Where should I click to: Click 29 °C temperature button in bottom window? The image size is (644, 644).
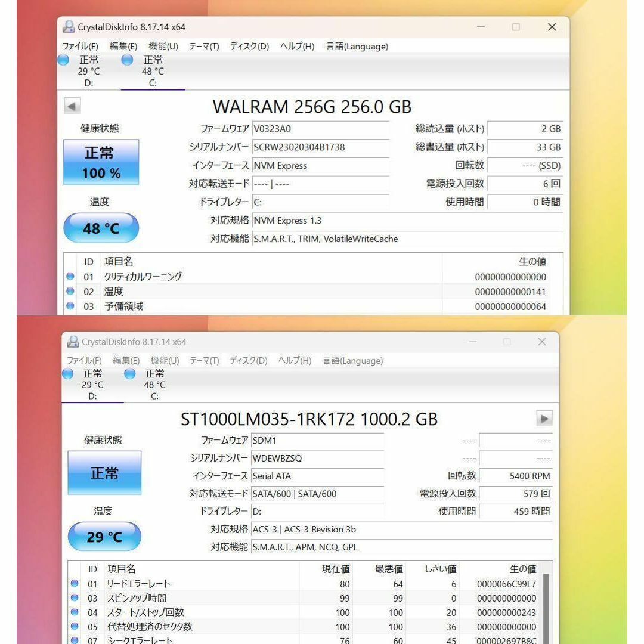point(104,537)
